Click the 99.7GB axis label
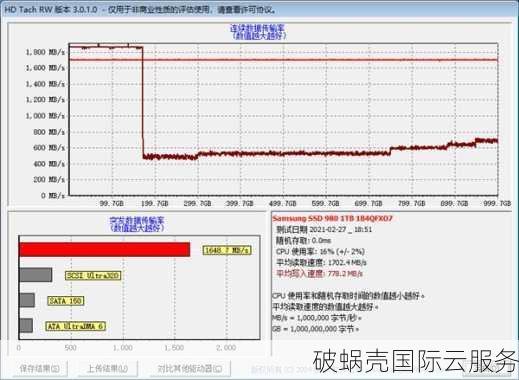The width and height of the screenshot is (519, 380). (x=112, y=203)
